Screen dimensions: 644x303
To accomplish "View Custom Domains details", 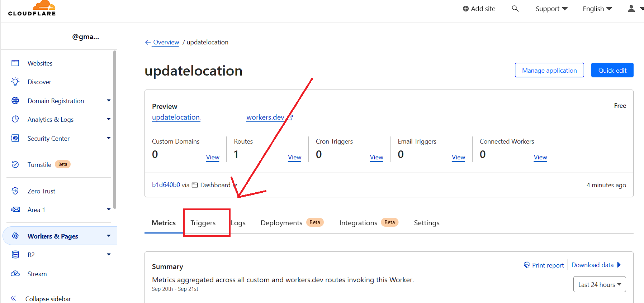I will point(213,157).
